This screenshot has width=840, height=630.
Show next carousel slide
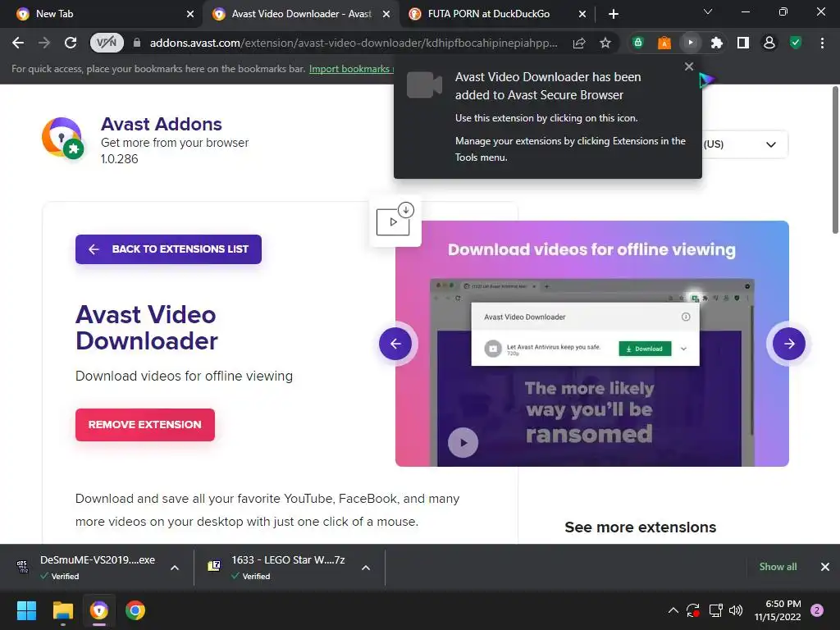pyautogui.click(x=788, y=344)
